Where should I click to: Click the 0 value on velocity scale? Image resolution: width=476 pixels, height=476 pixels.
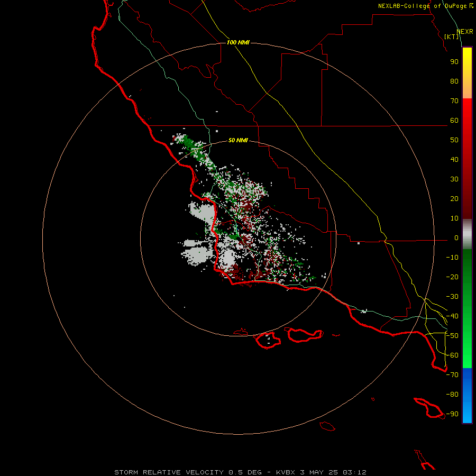pos(456,238)
